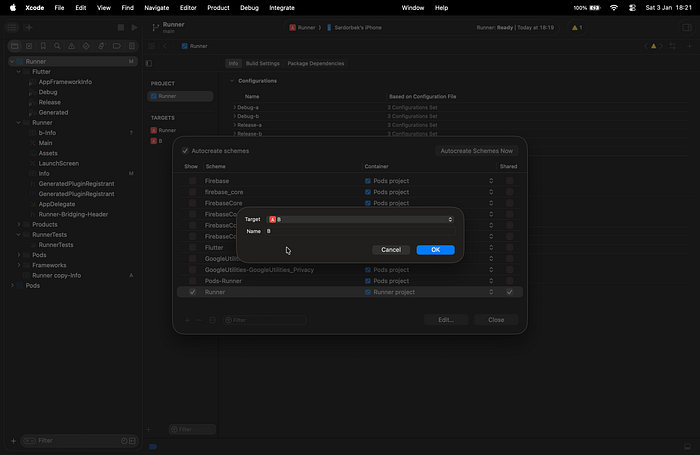This screenshot has height=455, width=700.
Task: Go back with the editor back arrow
Action: tap(165, 46)
